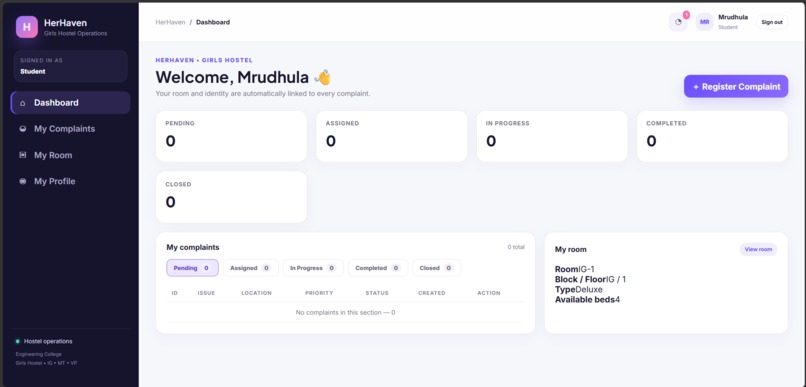Click the 'Welcome, Mrudhula' heading
806x387 pixels.
click(244, 78)
